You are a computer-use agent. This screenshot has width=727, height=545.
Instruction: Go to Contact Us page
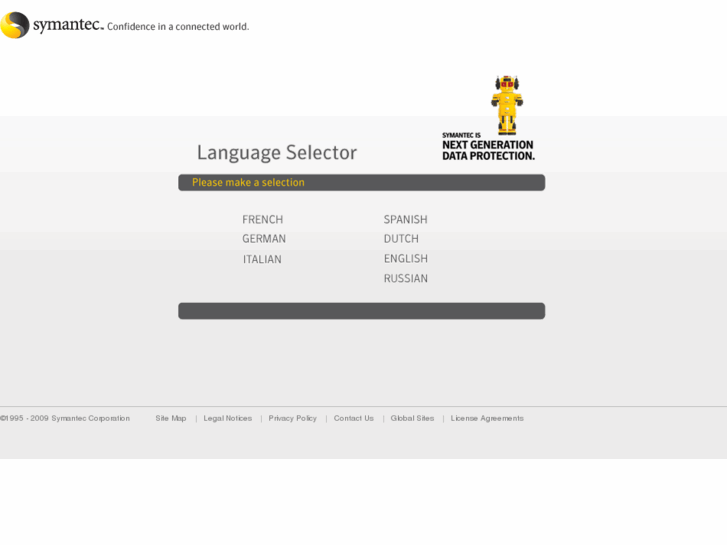[x=354, y=418]
